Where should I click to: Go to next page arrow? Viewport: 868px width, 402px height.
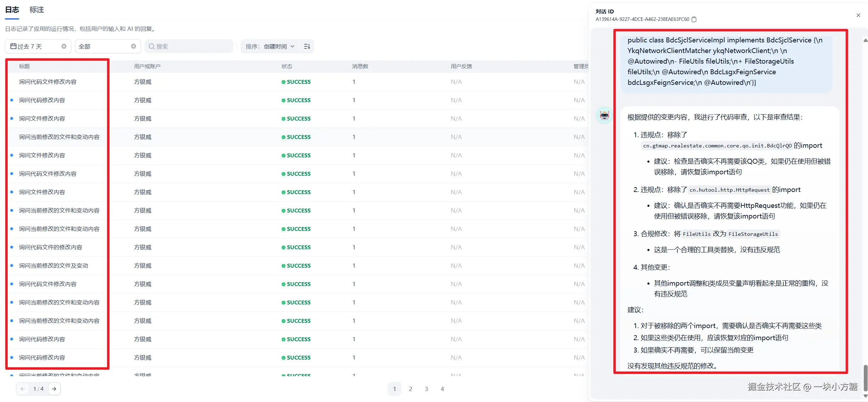[54, 389]
